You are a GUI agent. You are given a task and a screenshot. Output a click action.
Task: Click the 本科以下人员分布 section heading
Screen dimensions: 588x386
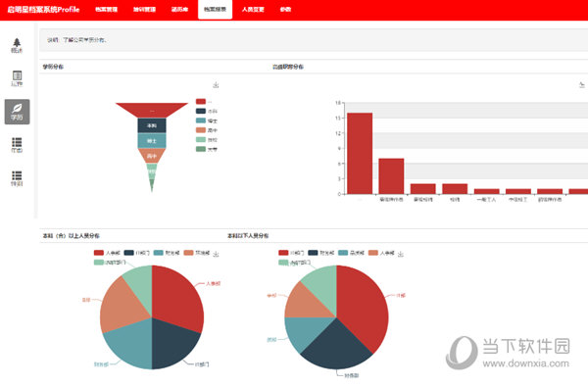[x=248, y=236]
